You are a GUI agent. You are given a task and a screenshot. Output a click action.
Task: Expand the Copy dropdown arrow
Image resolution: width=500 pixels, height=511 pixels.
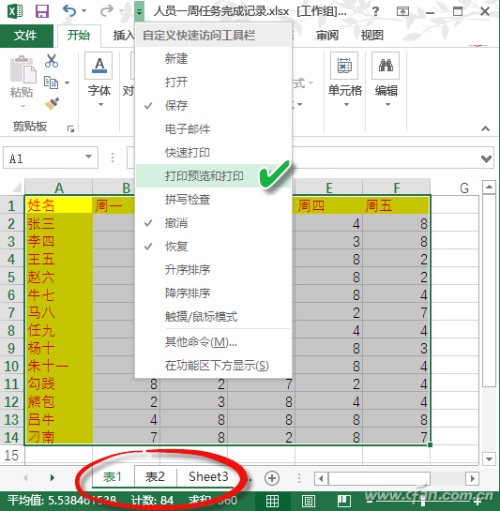[x=67, y=82]
